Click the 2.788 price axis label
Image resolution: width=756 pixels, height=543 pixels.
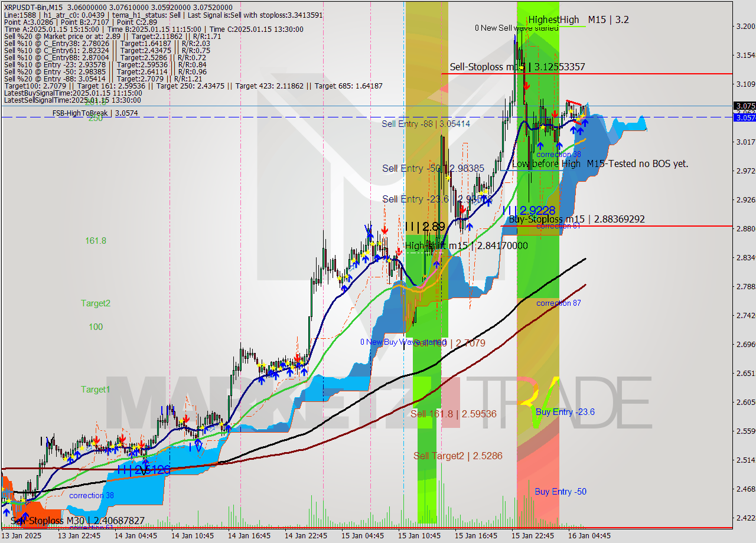(x=745, y=286)
